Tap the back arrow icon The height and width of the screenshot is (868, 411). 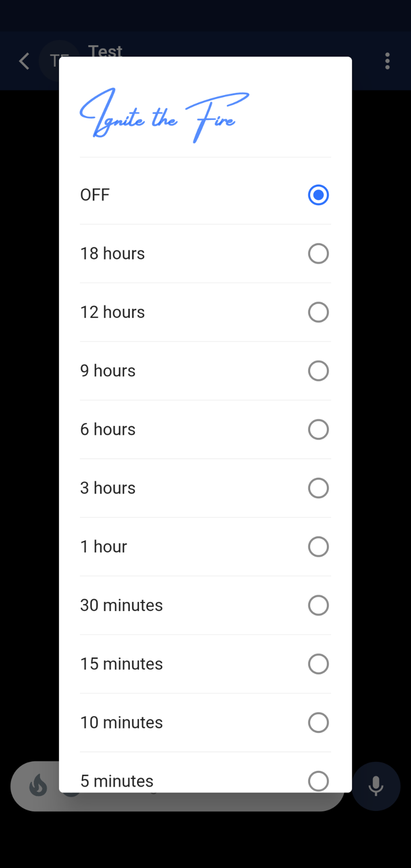pos(24,61)
